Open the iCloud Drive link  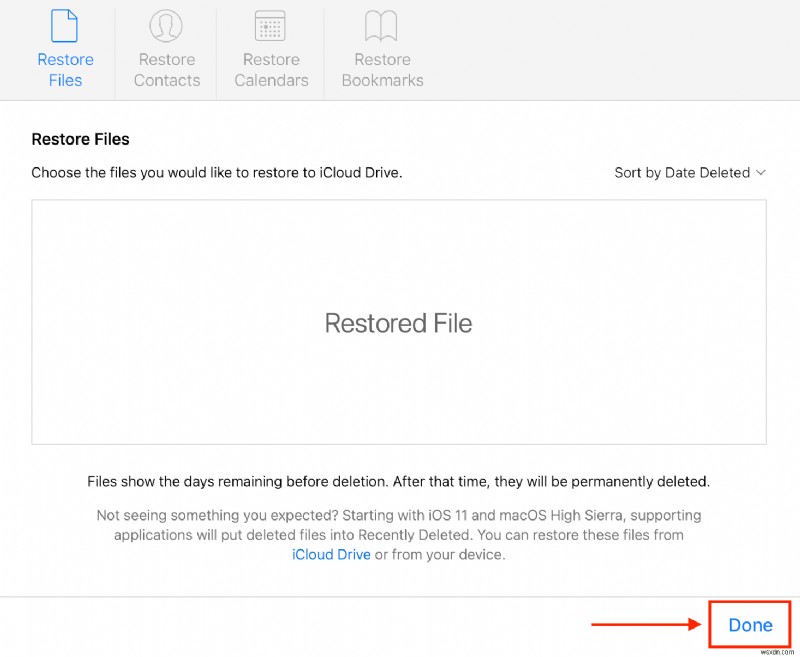point(331,554)
